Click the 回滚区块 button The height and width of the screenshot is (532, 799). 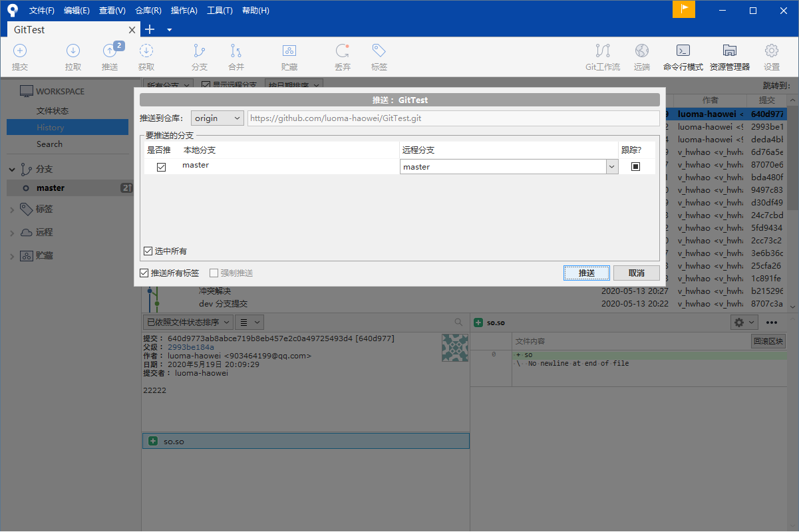(x=768, y=342)
